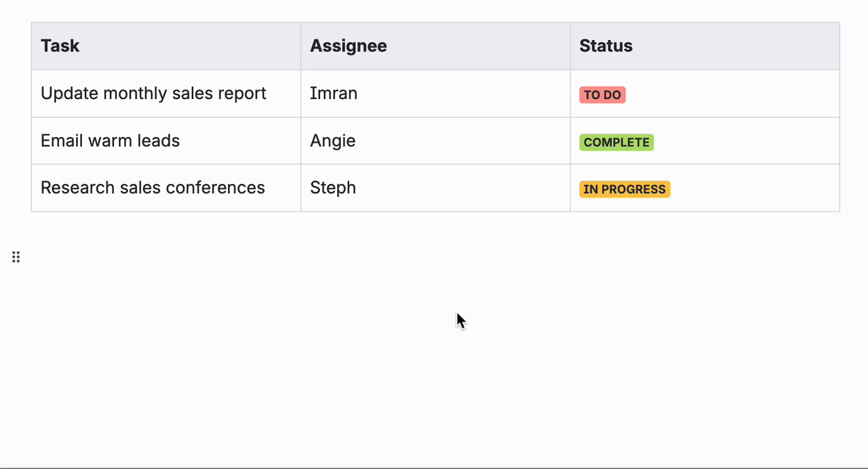868x469 pixels.
Task: Select the Status column header
Action: tap(606, 45)
